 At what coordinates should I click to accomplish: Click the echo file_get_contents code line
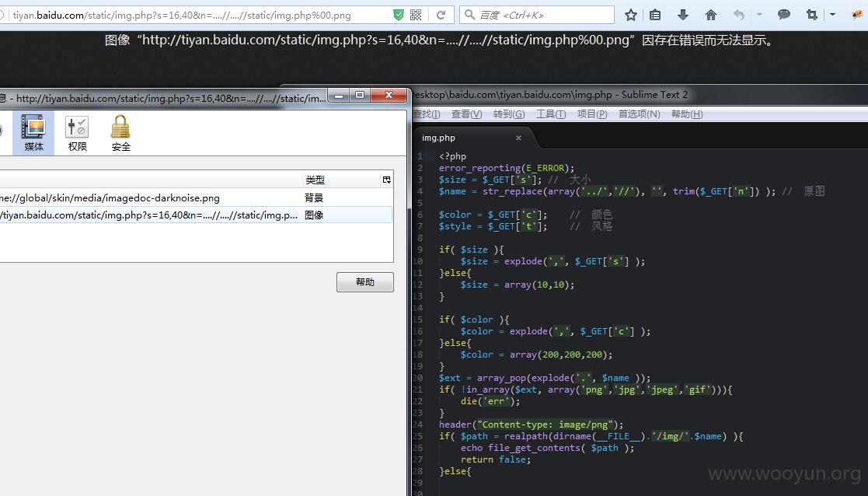(x=548, y=448)
